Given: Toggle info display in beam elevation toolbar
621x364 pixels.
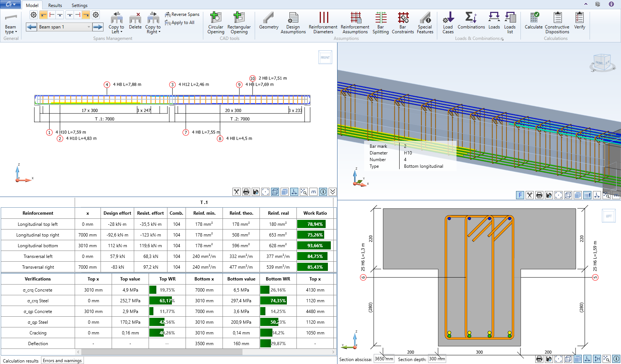Looking at the screenshot, I should [x=323, y=192].
